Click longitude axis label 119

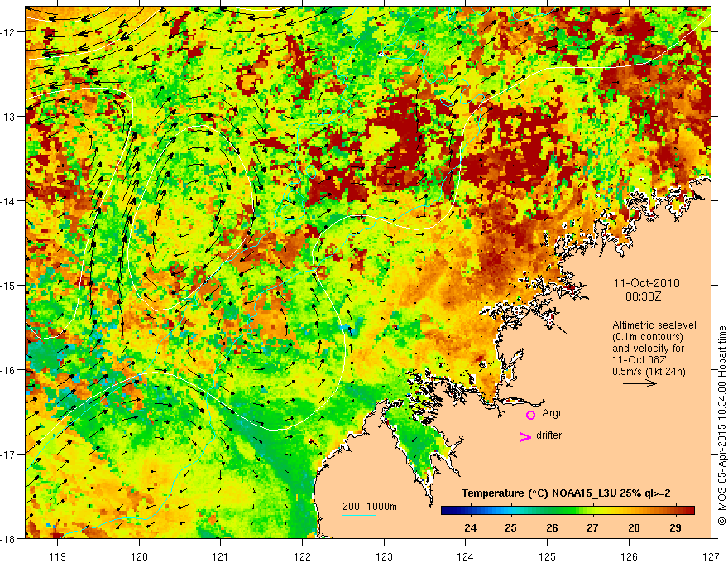[x=58, y=556]
